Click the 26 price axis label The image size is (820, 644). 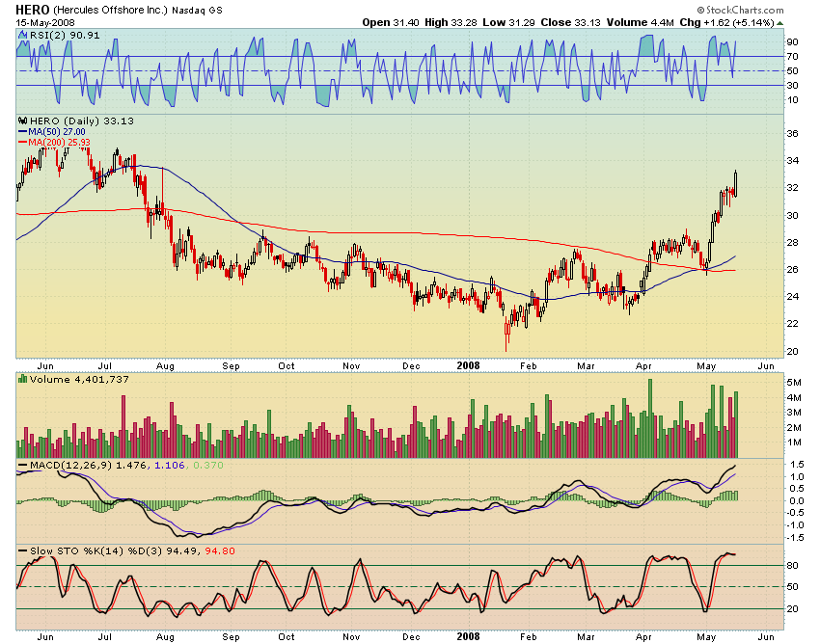pos(792,269)
